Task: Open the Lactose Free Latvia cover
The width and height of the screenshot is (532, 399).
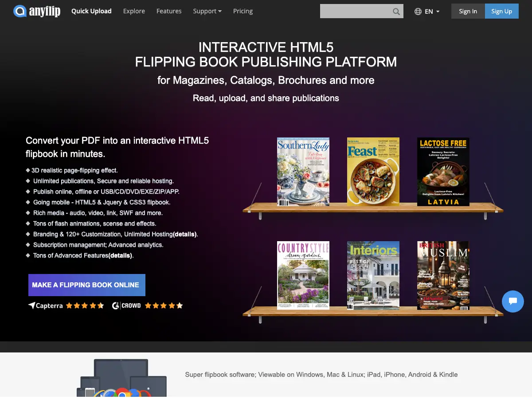Action: pyautogui.click(x=443, y=172)
